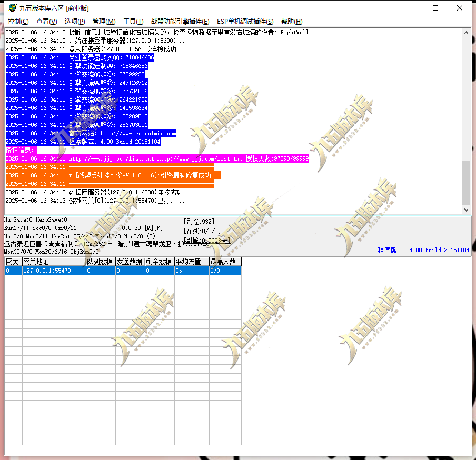Click the 0:0:30 uptime text

coord(131,228)
